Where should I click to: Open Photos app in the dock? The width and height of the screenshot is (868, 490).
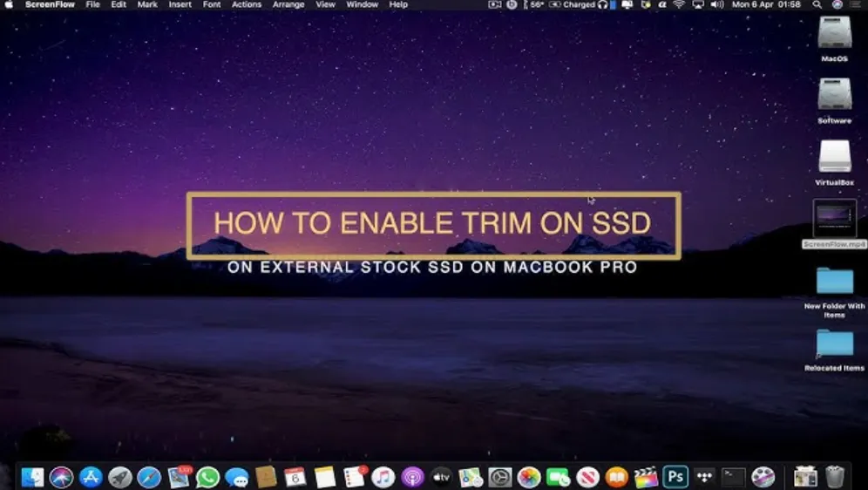click(529, 477)
